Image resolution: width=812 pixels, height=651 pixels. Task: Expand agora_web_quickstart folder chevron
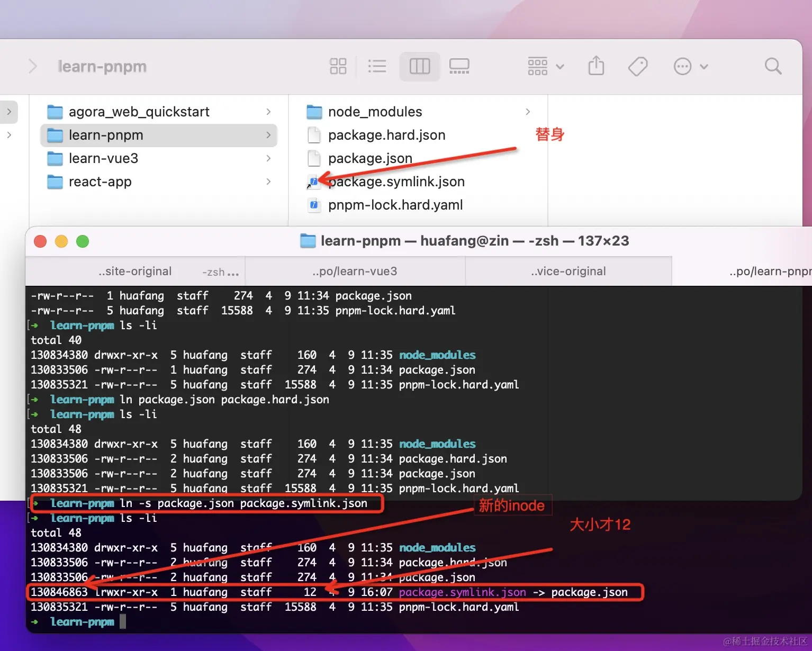[268, 112]
